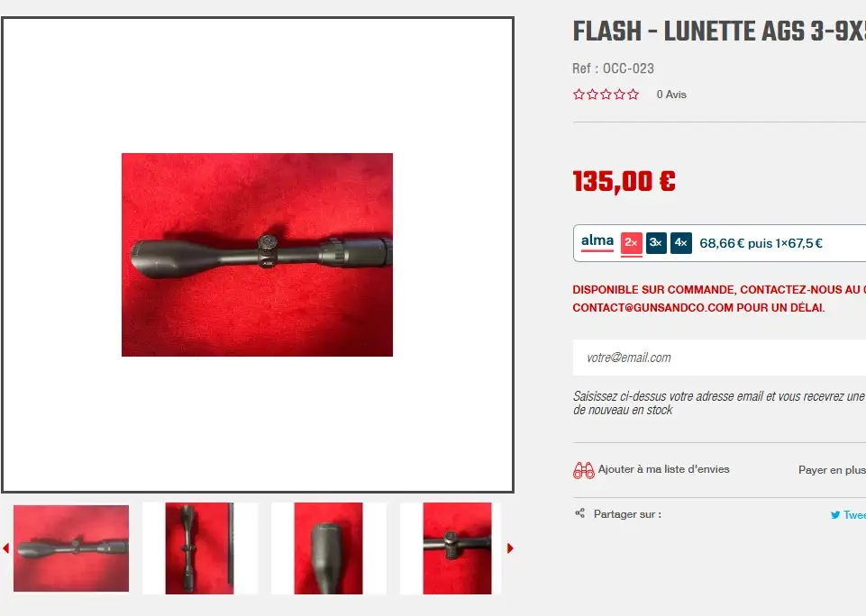
Task: Select fourth thumbnail of scope turret closeup
Action: point(457,548)
